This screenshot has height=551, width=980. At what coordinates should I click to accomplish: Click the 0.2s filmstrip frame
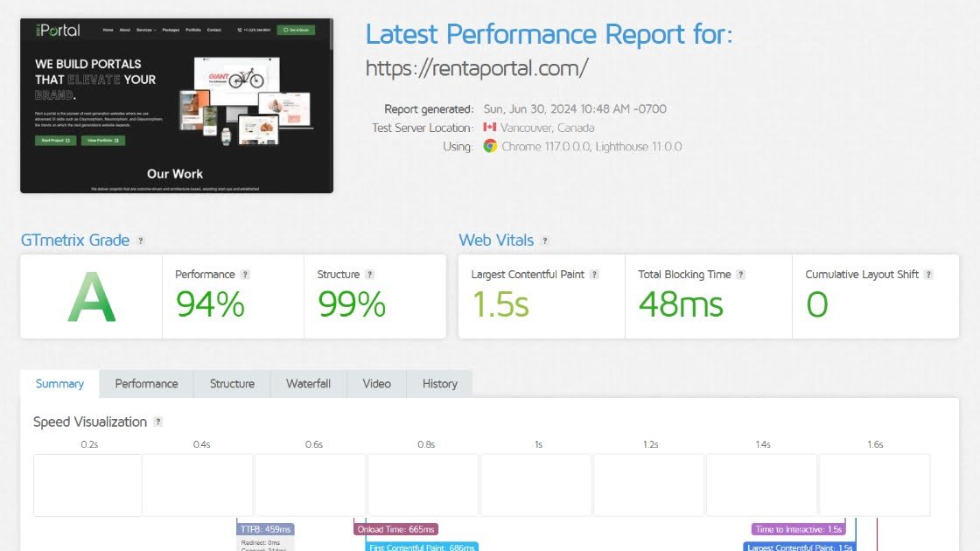coord(88,485)
